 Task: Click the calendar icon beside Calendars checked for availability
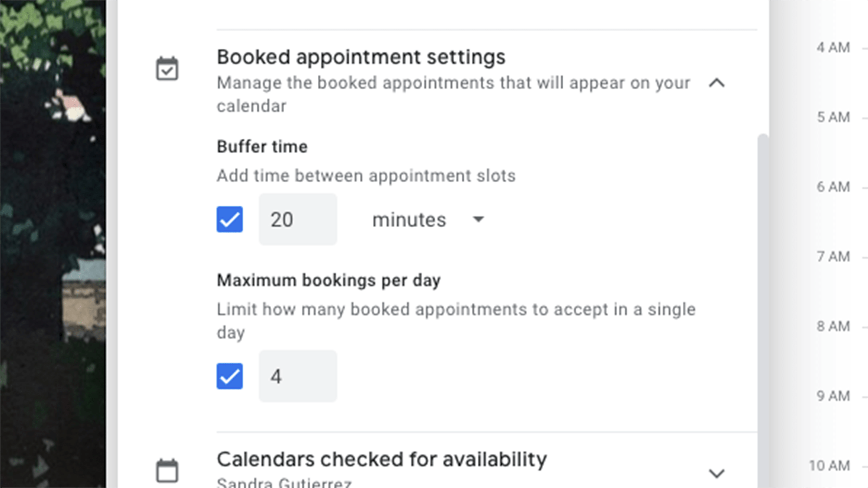pos(167,471)
